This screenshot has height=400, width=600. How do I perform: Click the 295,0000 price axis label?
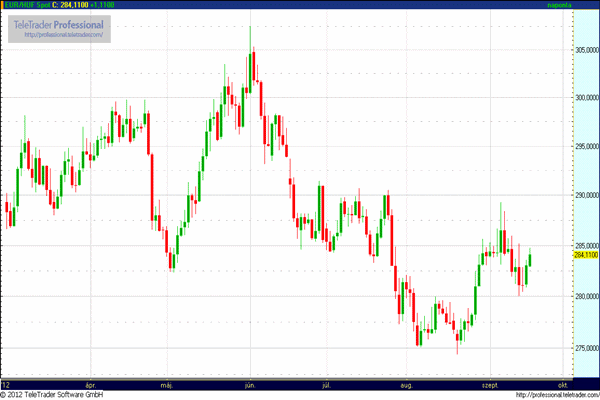587,146
